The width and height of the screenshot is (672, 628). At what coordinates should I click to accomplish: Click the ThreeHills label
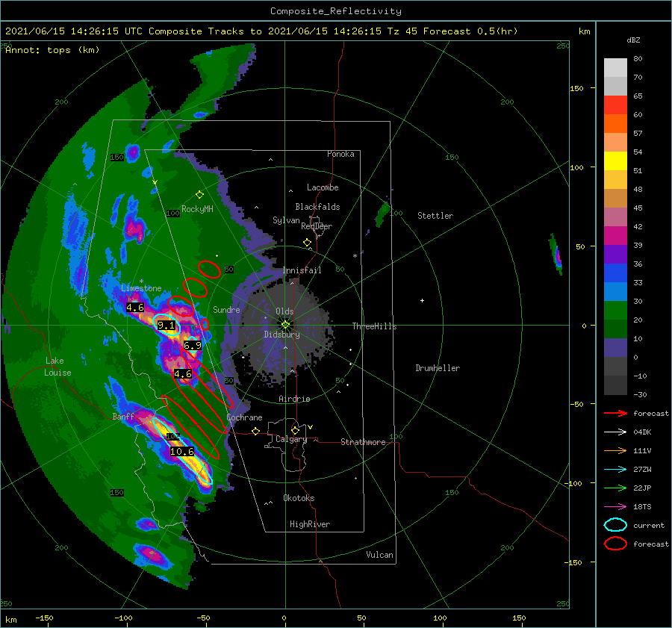point(374,326)
